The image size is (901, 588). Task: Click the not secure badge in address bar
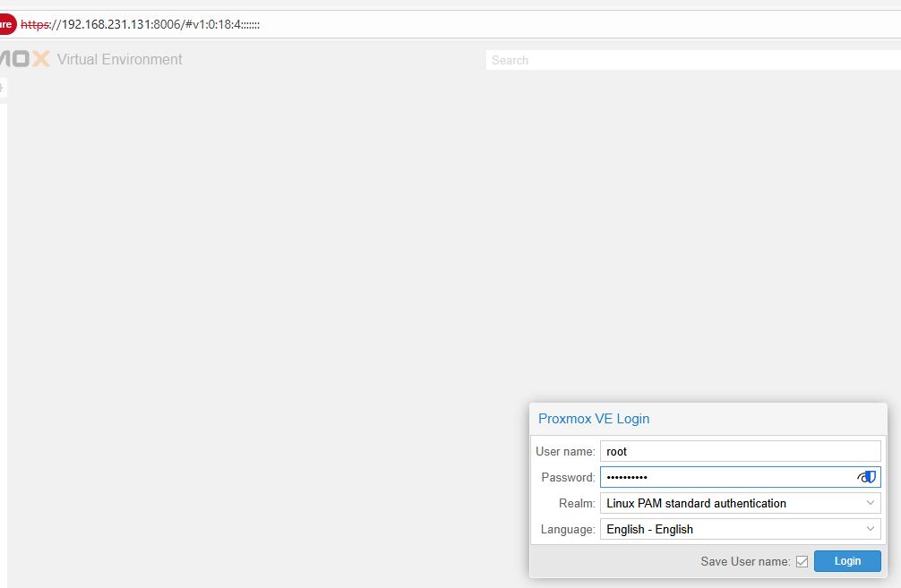(x=7, y=24)
